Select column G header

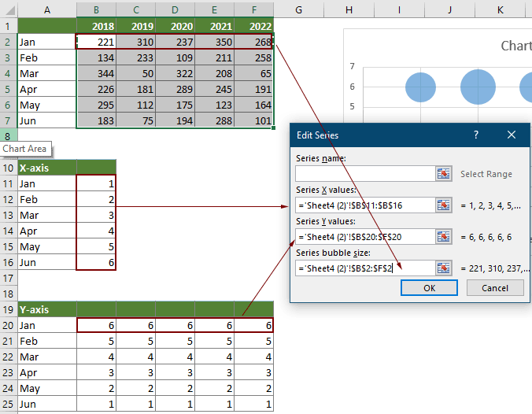pyautogui.click(x=298, y=10)
